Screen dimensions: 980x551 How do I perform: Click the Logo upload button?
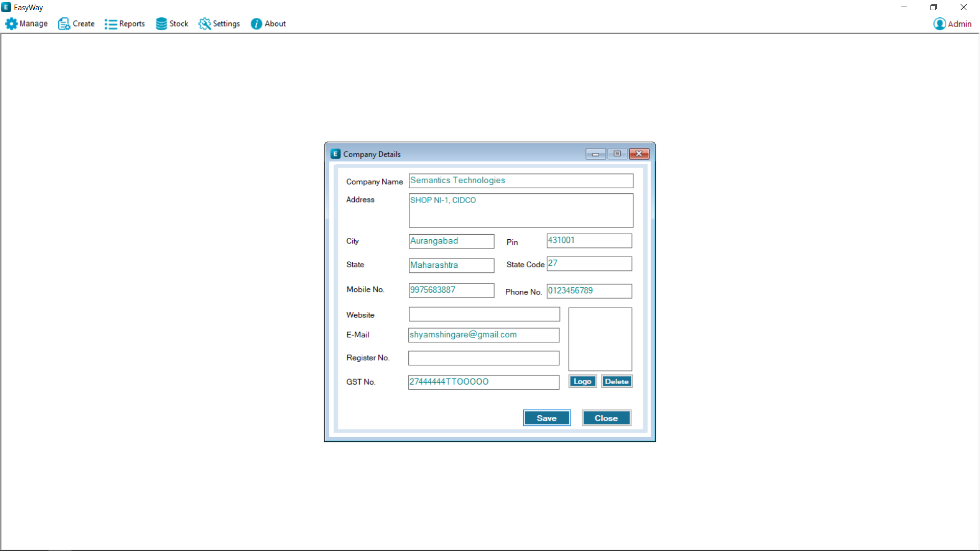pyautogui.click(x=582, y=381)
